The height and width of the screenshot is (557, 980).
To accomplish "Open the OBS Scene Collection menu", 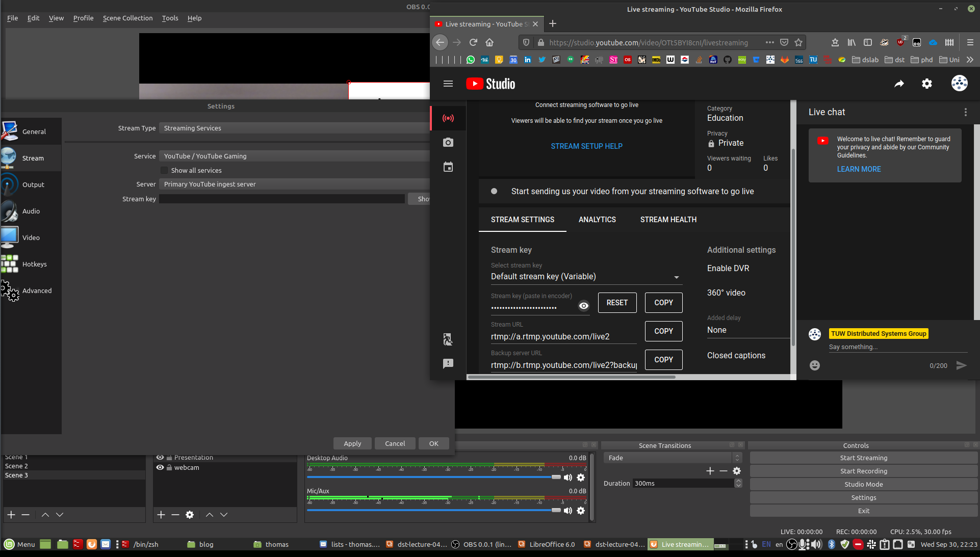I will 127,18.
